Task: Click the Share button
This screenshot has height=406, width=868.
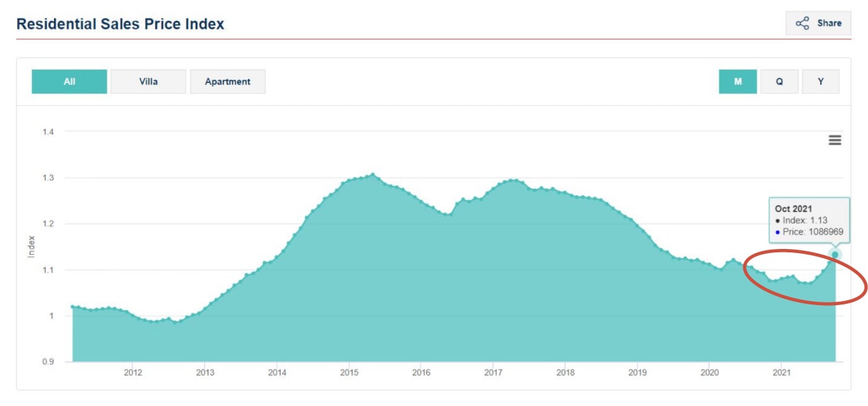Action: 818,23
